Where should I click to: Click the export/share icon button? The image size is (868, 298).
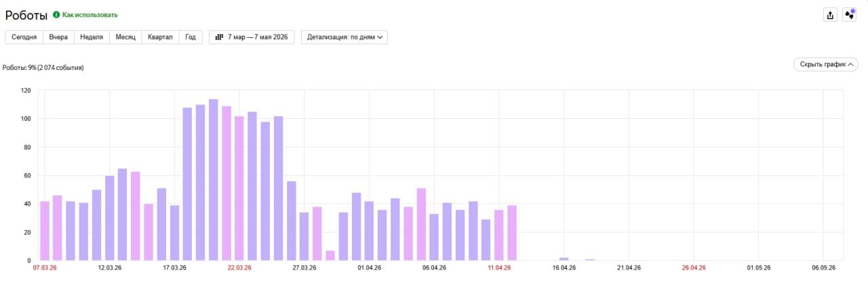pos(830,15)
